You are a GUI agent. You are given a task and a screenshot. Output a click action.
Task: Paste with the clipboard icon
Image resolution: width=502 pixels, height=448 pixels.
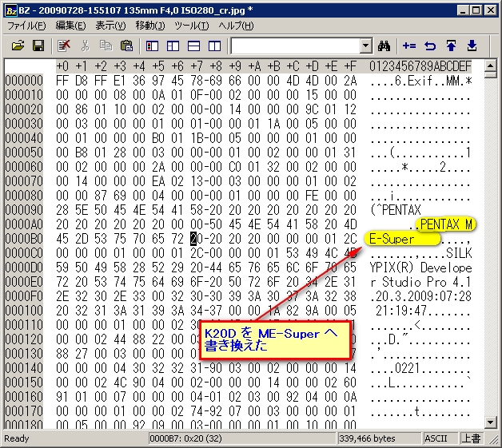click(127, 46)
